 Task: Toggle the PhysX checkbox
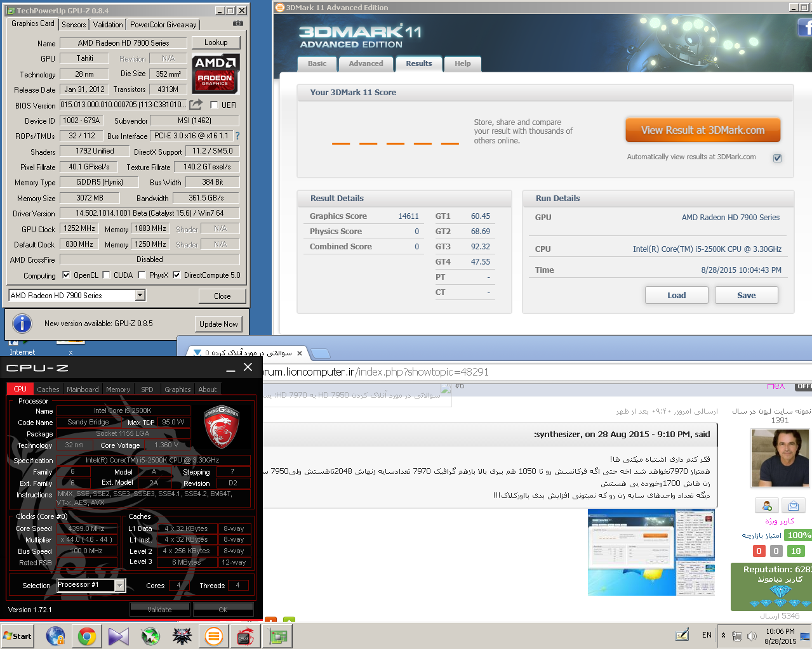click(x=142, y=275)
